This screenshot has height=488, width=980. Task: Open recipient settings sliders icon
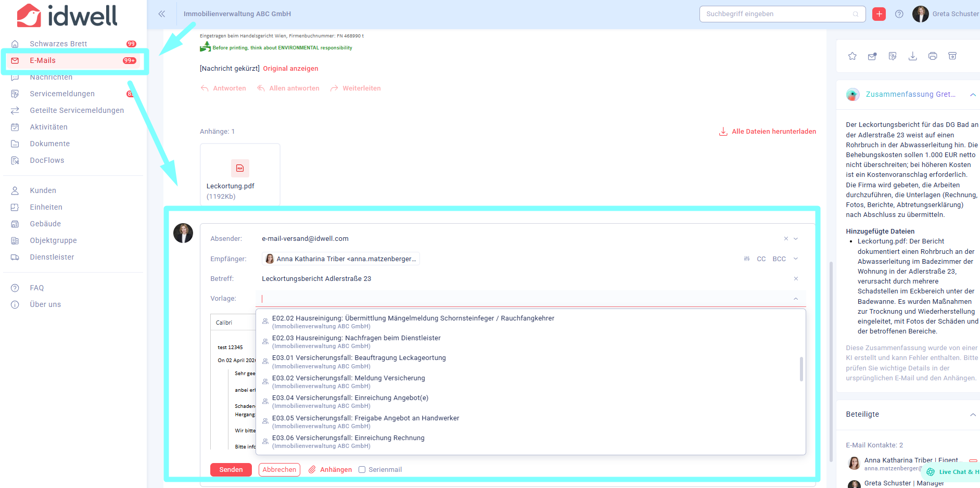[747, 259]
